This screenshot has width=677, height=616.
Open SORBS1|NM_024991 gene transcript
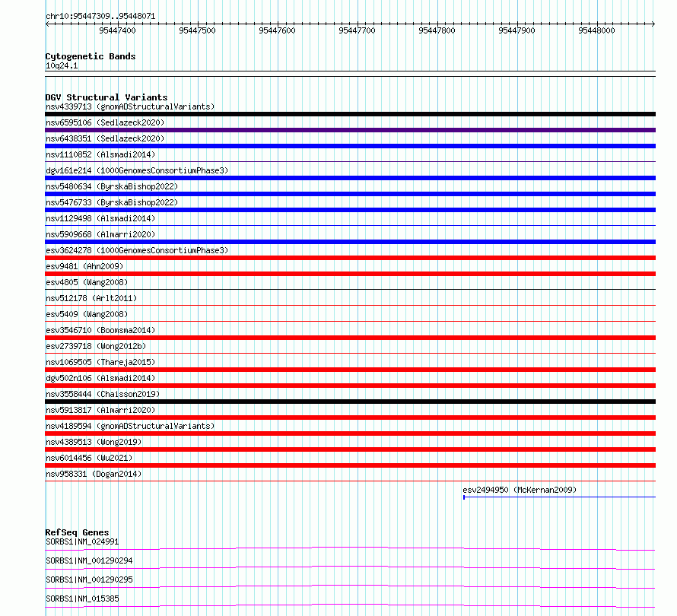pyautogui.click(x=82, y=541)
